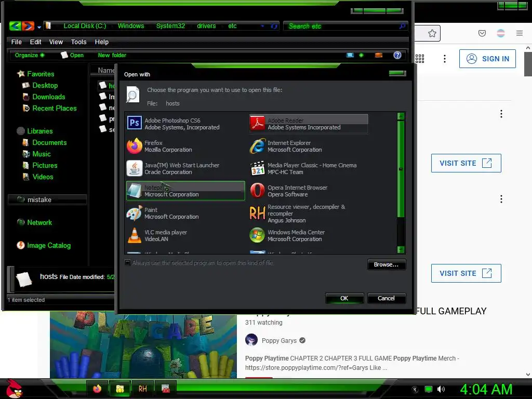Expand the address bar history dropdown
The height and width of the screenshot is (399, 532).
pos(262,26)
